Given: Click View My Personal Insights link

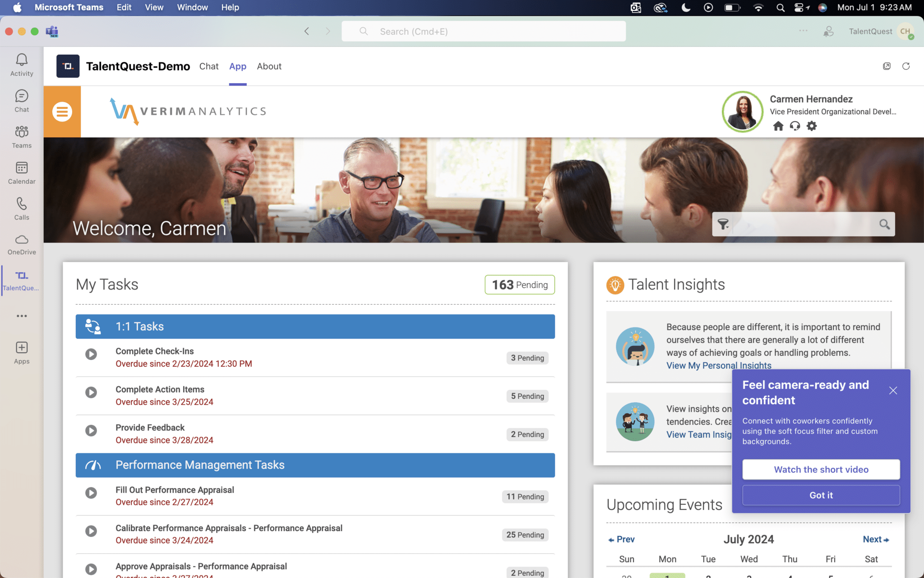Looking at the screenshot, I should (718, 365).
